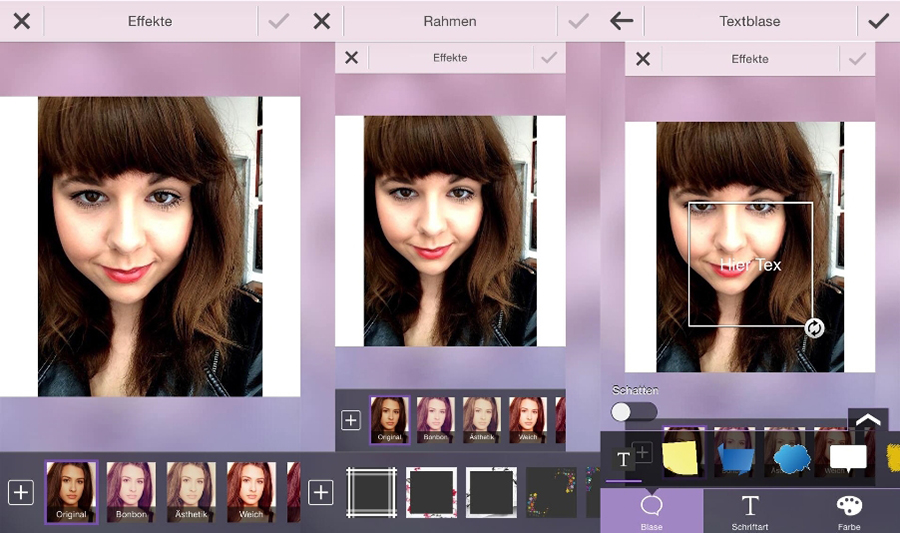Select the white crosshatch frame thumbnail
Screen dimensions: 900x533
(371, 492)
